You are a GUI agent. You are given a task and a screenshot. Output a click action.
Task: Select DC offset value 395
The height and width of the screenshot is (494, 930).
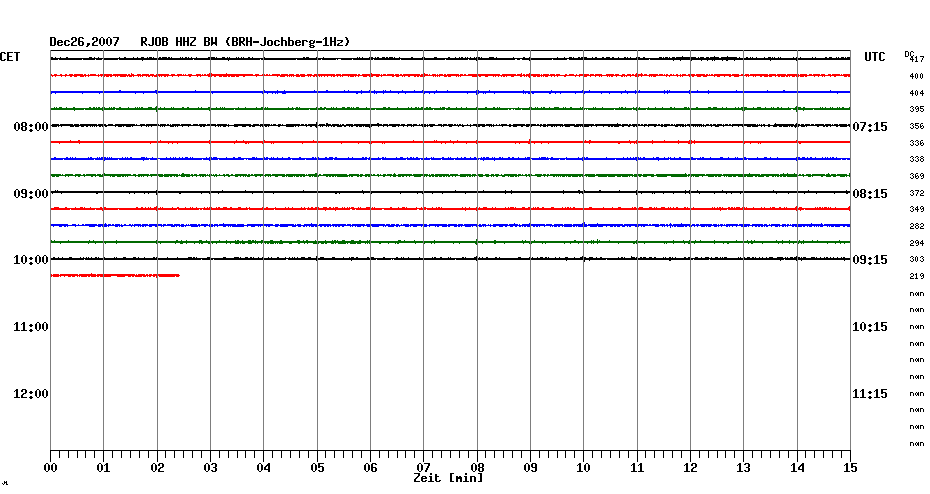click(917, 109)
